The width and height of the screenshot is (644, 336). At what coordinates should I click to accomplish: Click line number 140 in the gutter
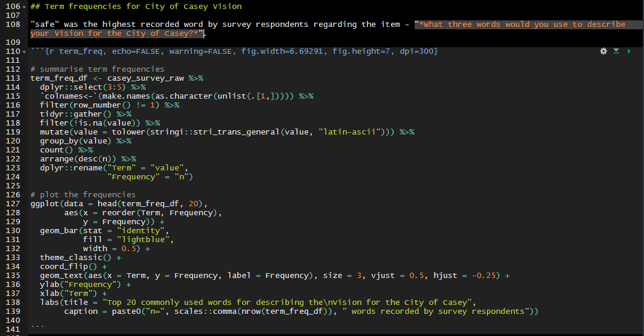click(x=13, y=320)
